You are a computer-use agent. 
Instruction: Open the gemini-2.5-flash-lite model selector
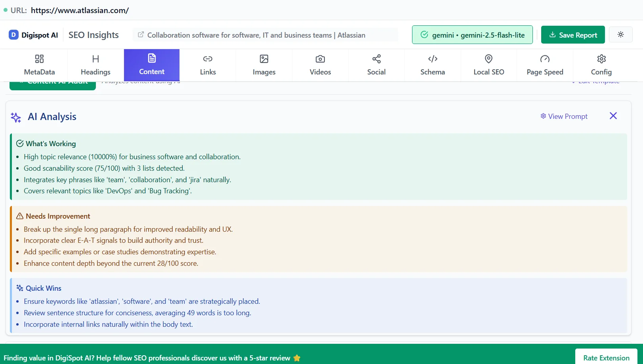pyautogui.click(x=472, y=34)
